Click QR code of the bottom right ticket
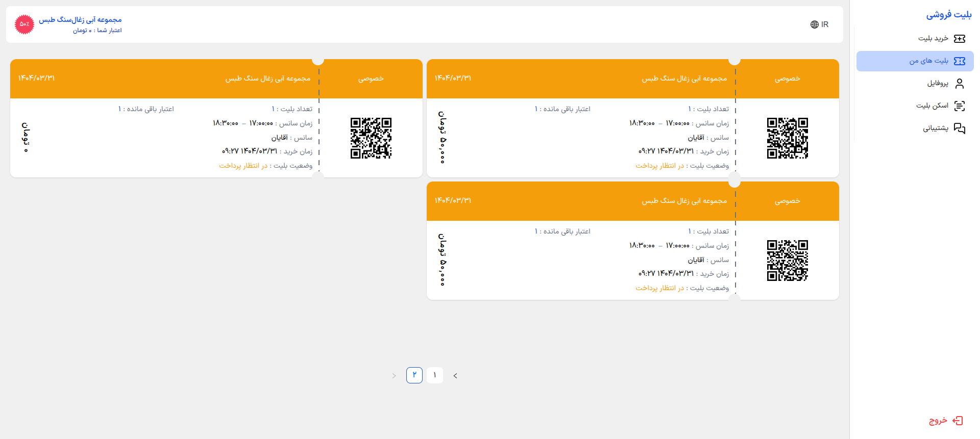This screenshot has height=439, width=980. [787, 261]
